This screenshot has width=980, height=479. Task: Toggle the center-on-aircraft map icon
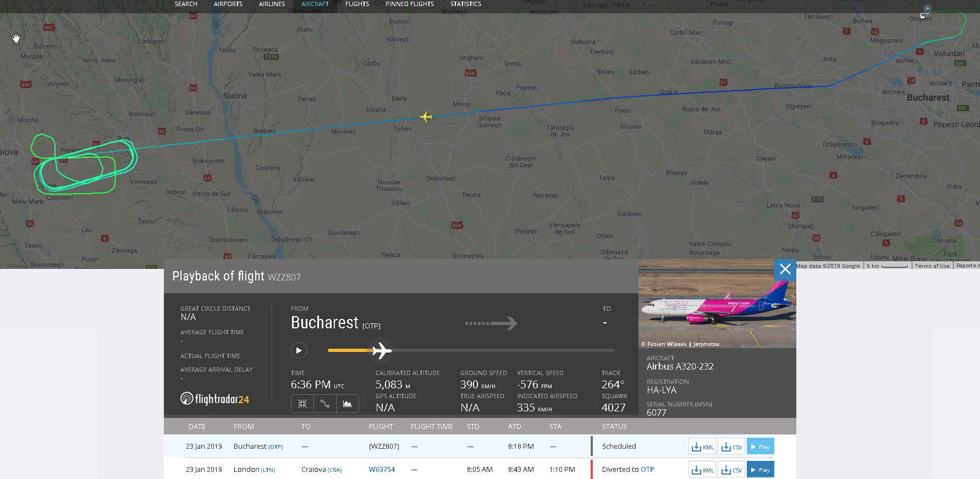[x=302, y=404]
